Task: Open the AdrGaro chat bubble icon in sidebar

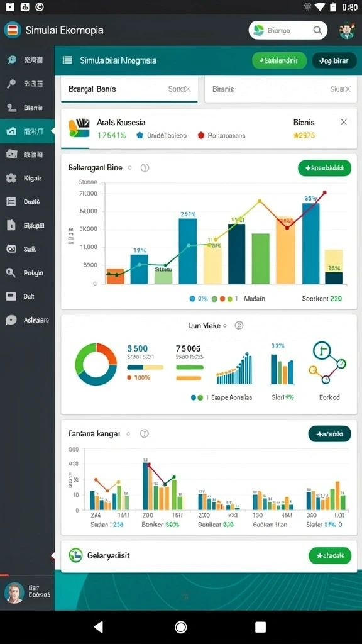Action: [11, 320]
